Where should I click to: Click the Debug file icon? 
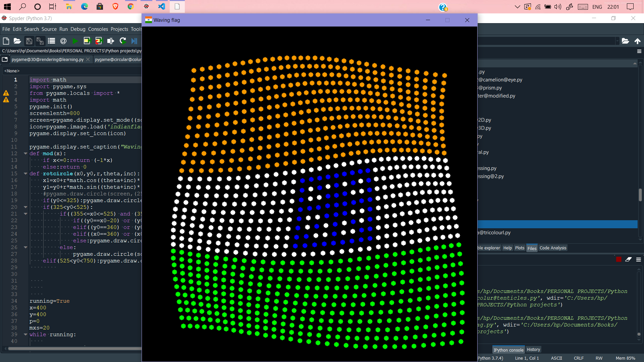[134, 41]
